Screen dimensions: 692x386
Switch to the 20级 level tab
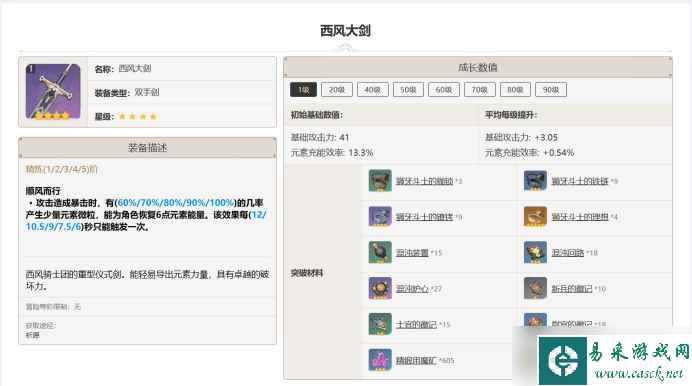pyautogui.click(x=337, y=90)
